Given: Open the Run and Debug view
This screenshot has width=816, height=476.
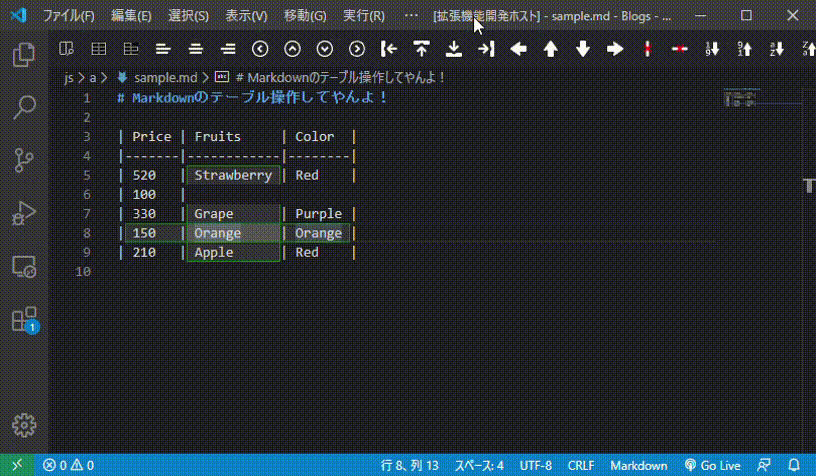Looking at the screenshot, I should pyautogui.click(x=23, y=213).
